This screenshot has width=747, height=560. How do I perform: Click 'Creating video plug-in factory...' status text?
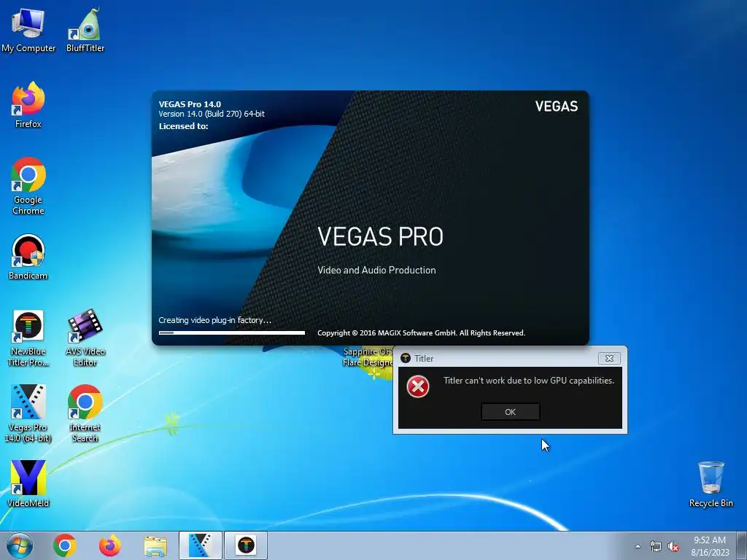coord(215,320)
